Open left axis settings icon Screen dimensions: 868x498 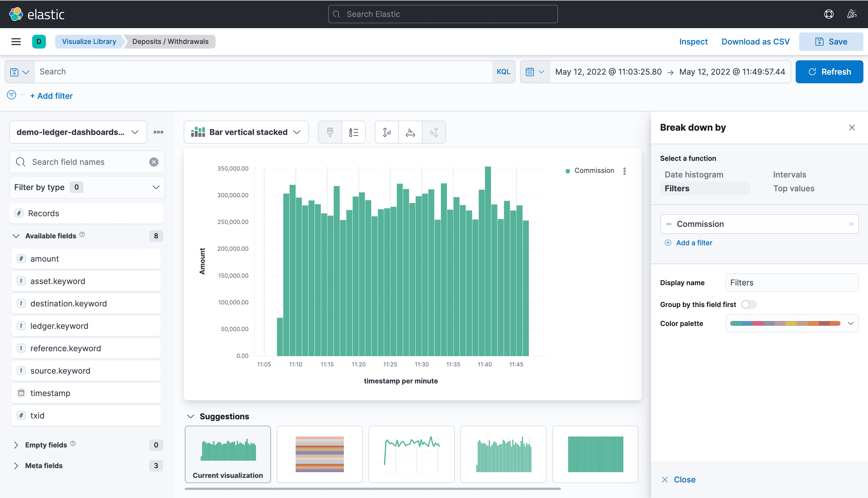point(387,132)
